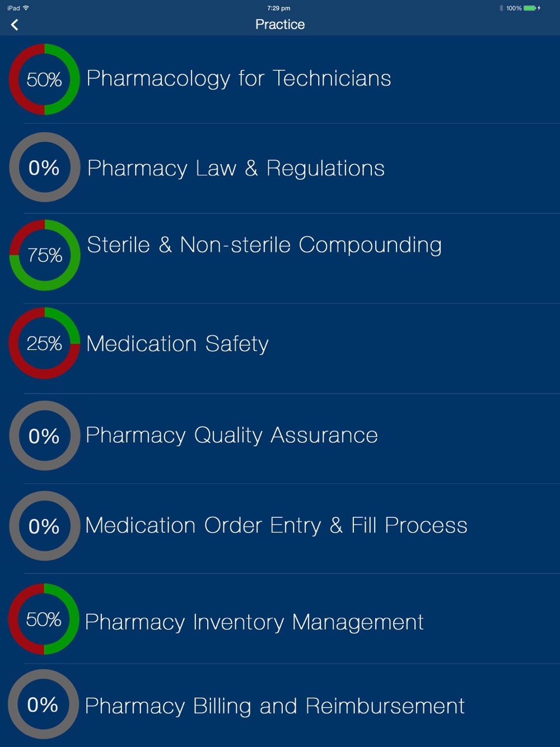Tap the 0% ring for Medication Order Entry

point(44,526)
